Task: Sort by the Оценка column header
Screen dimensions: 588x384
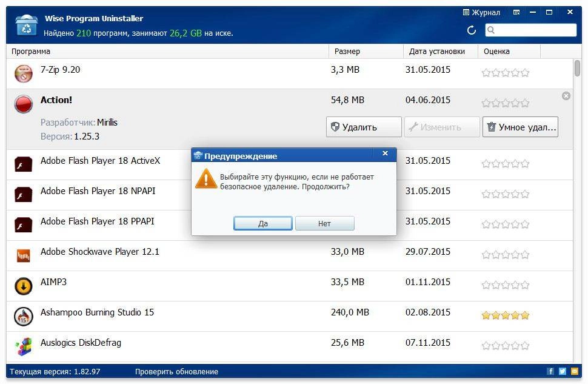Action: [x=509, y=52]
